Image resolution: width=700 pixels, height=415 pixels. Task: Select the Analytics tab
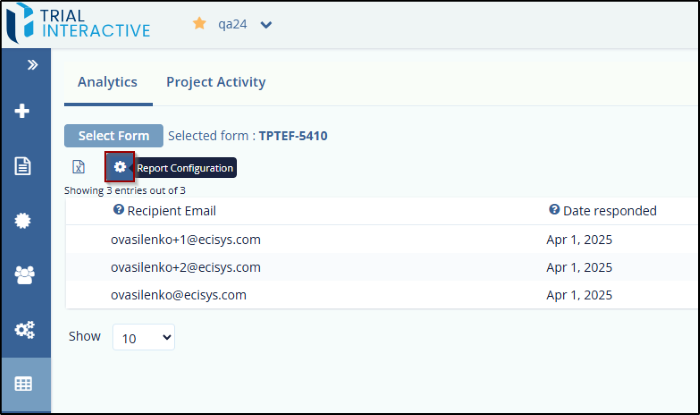click(x=107, y=82)
